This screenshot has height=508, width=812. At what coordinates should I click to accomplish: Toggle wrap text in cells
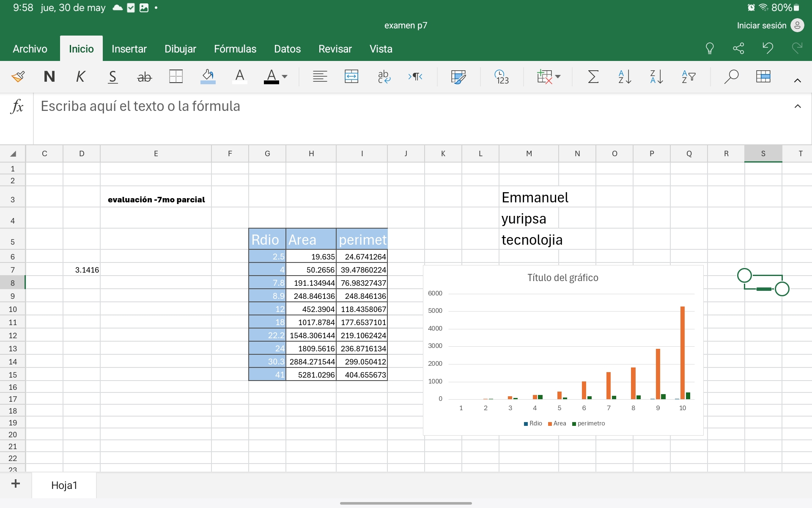click(384, 77)
